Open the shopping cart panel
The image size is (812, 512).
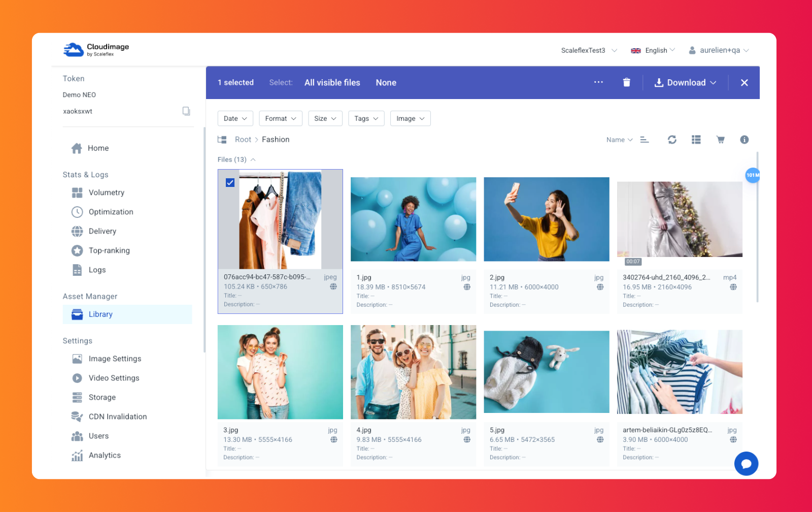(720, 139)
